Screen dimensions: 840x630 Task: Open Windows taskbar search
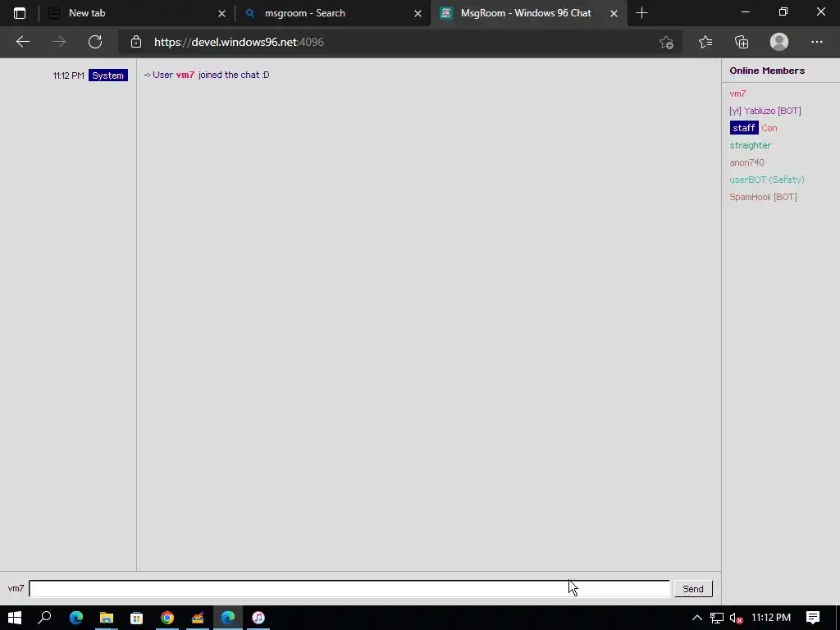(44, 618)
